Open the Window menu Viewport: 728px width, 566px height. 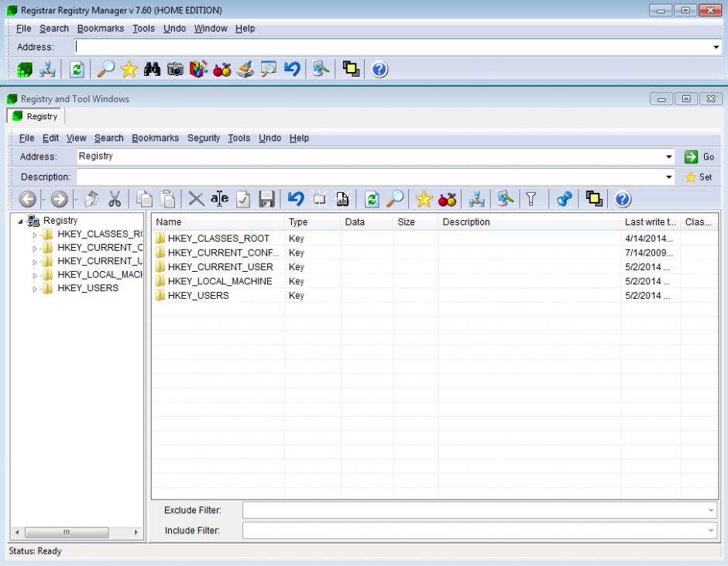[211, 29]
